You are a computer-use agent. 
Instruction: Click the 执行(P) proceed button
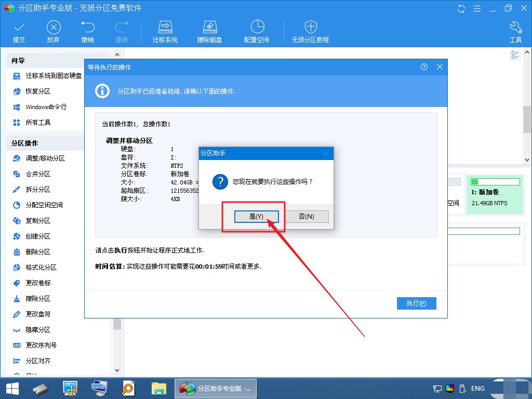click(416, 303)
